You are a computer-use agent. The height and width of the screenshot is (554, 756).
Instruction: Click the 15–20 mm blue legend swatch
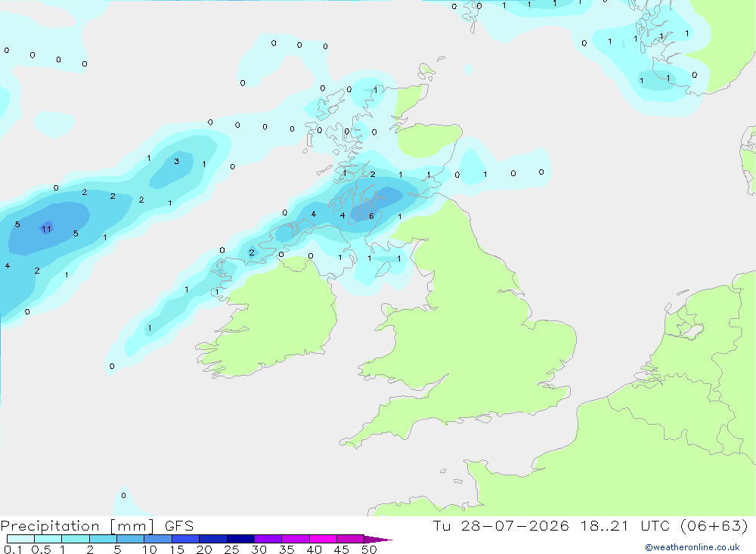185,539
